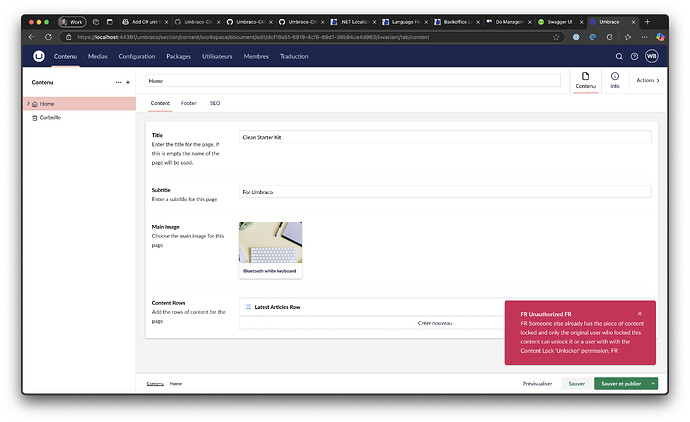Open the three-dots menu beside Contenu header
The width and height of the screenshot is (690, 422).
(118, 82)
